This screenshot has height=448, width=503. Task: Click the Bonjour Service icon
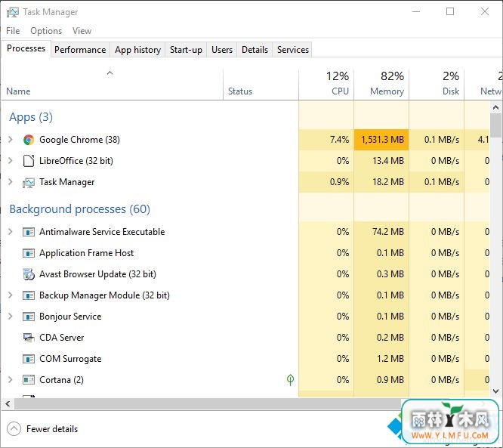(29, 317)
